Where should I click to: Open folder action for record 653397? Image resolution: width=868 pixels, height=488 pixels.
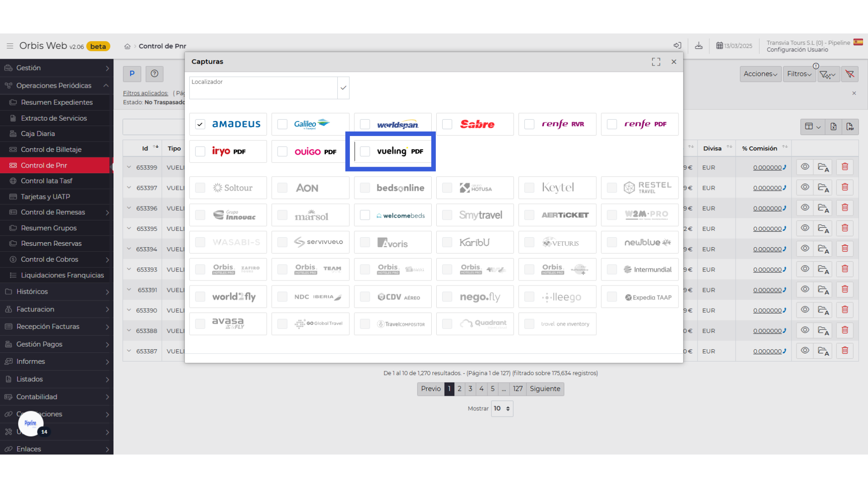point(823,188)
